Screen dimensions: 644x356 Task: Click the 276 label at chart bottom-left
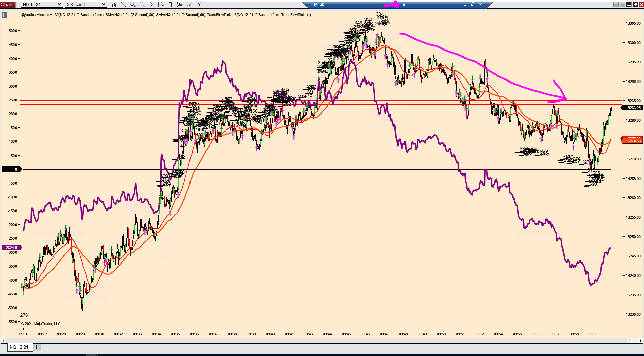[x=24, y=315]
